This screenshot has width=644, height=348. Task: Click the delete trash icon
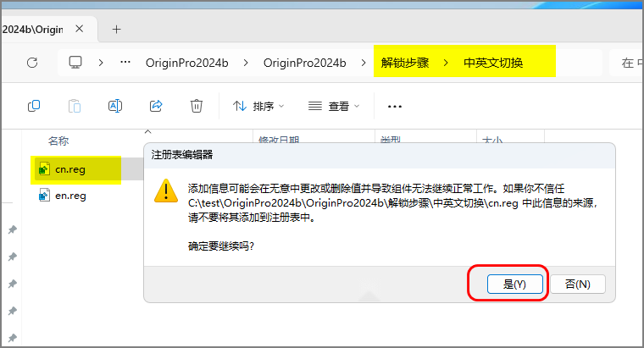click(197, 106)
